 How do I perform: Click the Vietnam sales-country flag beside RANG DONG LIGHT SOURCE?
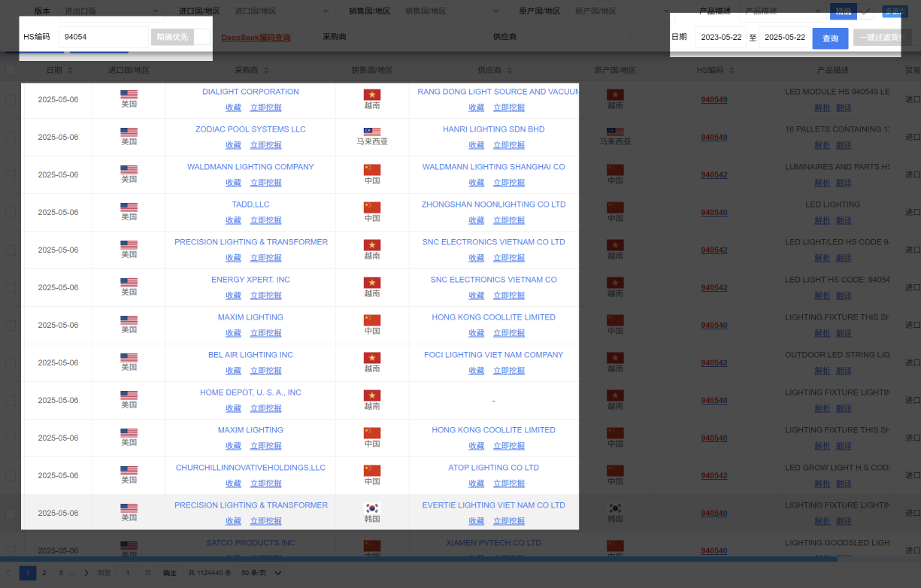[x=372, y=95]
